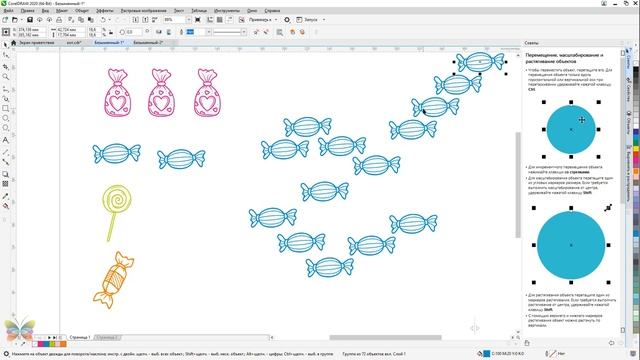The width and height of the screenshot is (640, 360).
Task: Select the Connector tool
Action: (x=5, y=162)
